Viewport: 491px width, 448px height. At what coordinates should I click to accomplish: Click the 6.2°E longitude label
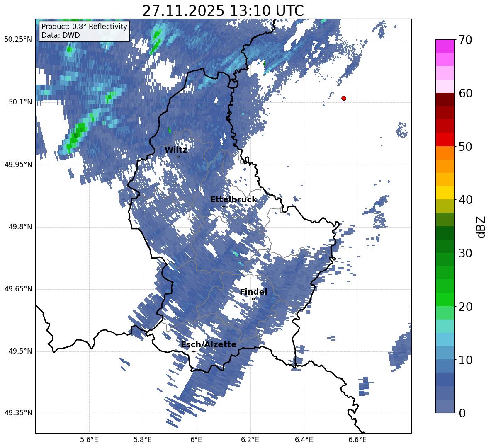point(250,440)
